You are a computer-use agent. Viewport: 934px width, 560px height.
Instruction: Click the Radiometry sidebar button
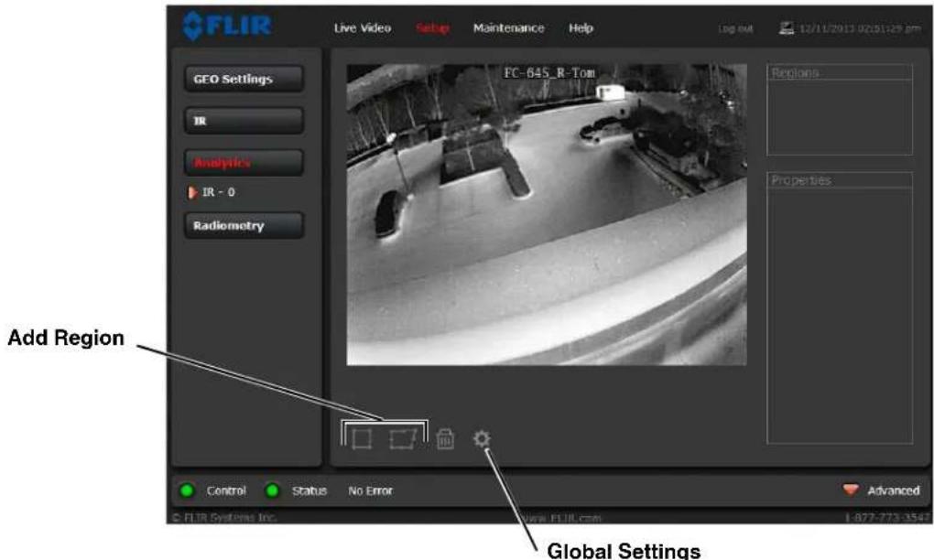(x=244, y=225)
